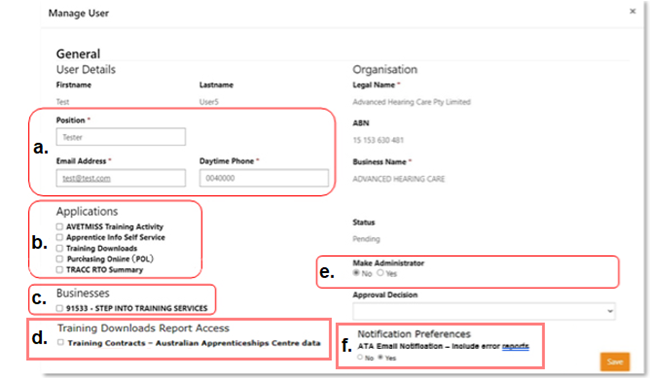Click the Email Address input field
Image resolution: width=650 pixels, height=378 pixels.
click(121, 178)
